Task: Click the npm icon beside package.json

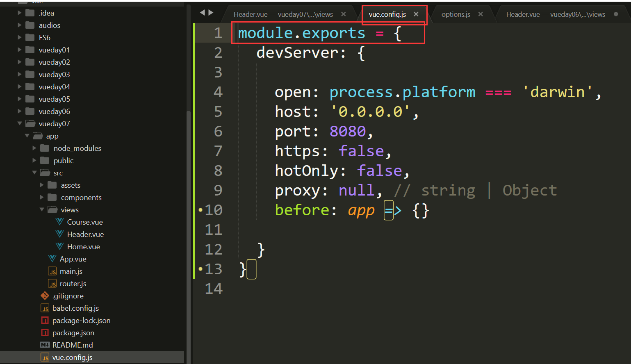Action: coord(45,332)
